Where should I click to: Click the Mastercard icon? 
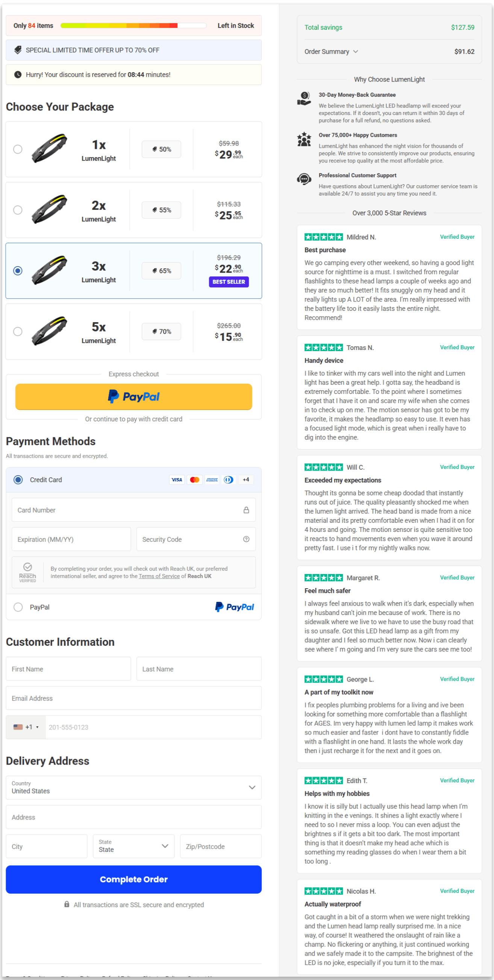coord(194,479)
